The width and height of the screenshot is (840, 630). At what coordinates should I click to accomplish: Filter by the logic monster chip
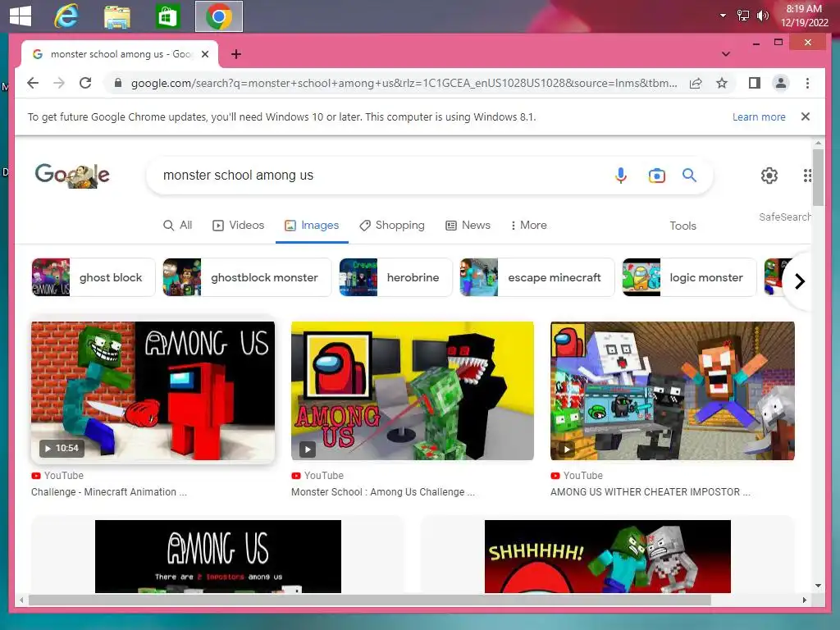[689, 277]
